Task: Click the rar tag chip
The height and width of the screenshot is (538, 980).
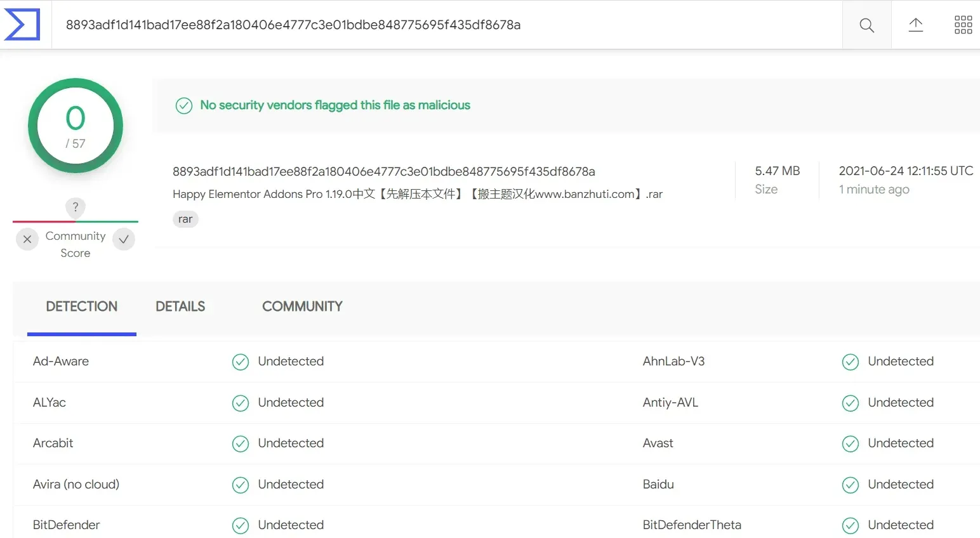Action: coord(185,219)
